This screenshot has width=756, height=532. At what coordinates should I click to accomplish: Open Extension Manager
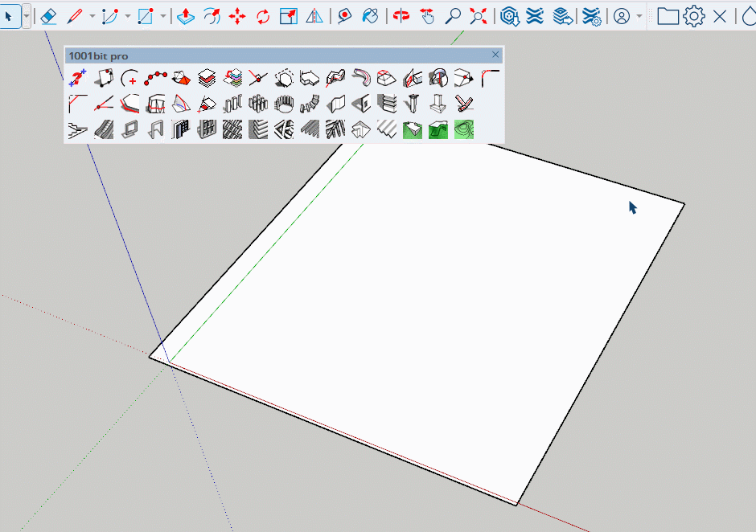pos(590,16)
